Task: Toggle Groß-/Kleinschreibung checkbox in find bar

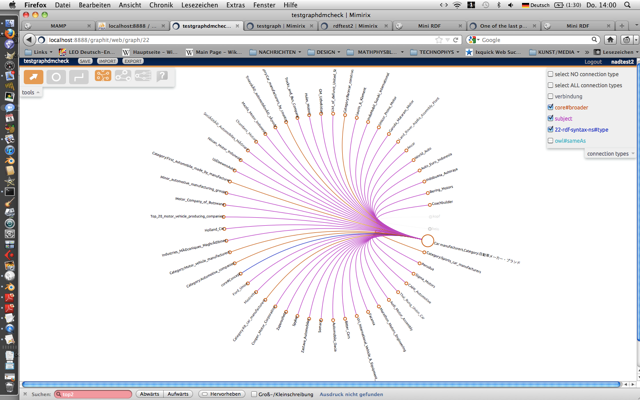Action: coord(254,394)
